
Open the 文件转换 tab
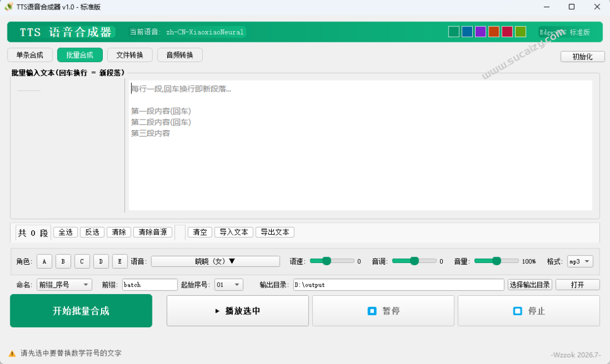(130, 55)
